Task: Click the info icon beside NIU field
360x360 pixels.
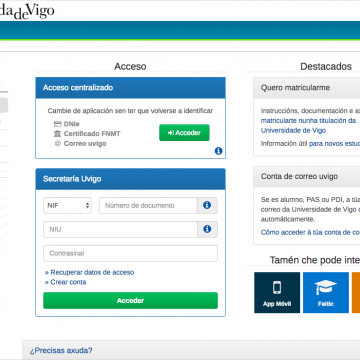Action: 207,229
